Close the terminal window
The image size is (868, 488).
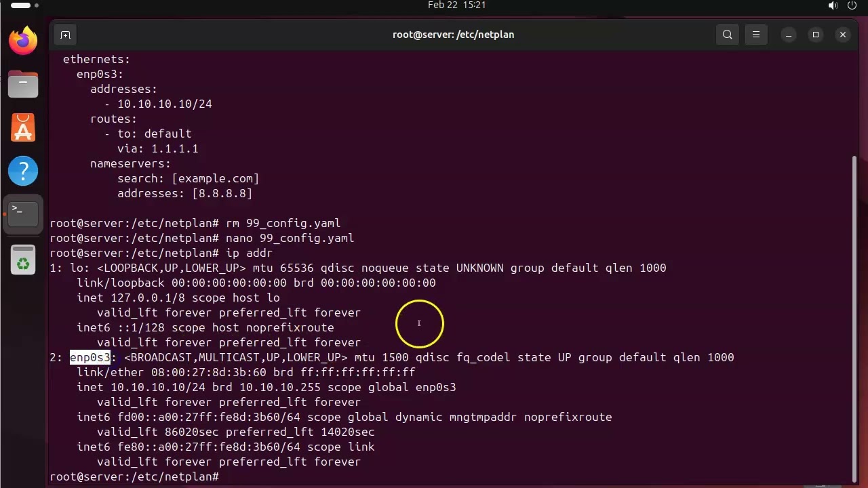[x=843, y=35]
